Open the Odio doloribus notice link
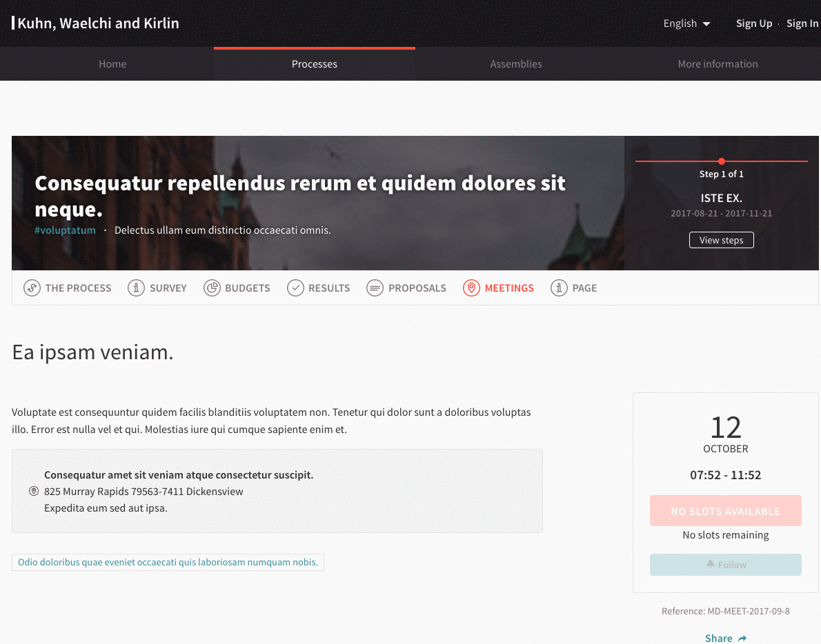821x644 pixels. (168, 561)
